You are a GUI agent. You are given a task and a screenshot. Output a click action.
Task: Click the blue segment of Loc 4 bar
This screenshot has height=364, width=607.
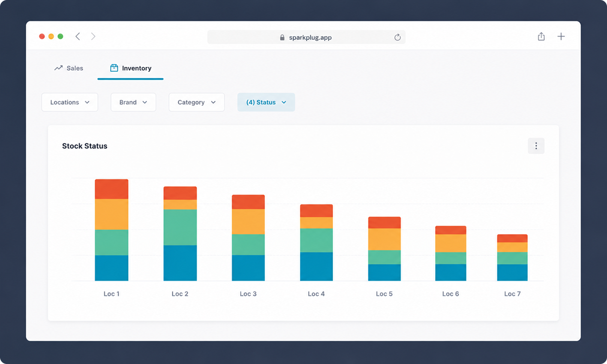tap(316, 266)
